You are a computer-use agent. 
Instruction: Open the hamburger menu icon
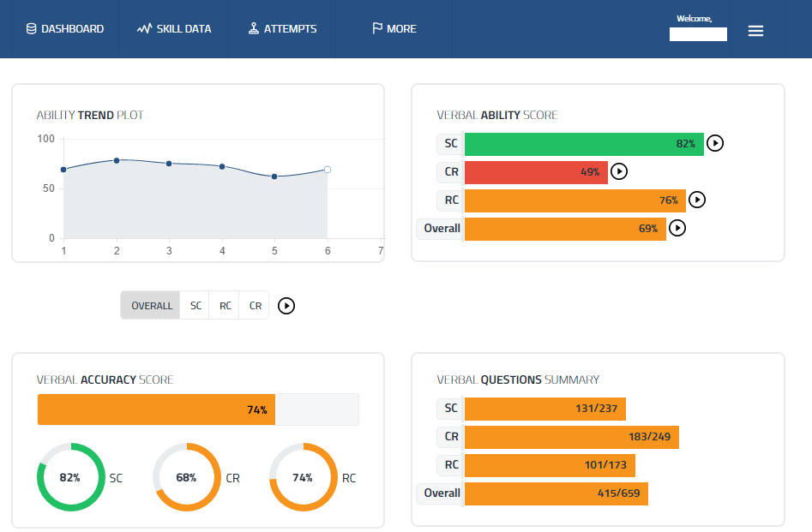755,31
